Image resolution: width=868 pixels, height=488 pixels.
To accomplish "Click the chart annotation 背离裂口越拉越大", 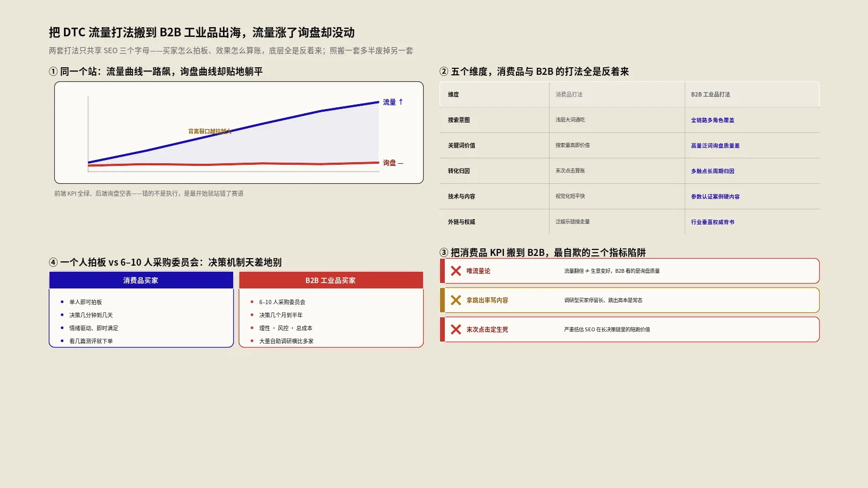I will point(209,131).
